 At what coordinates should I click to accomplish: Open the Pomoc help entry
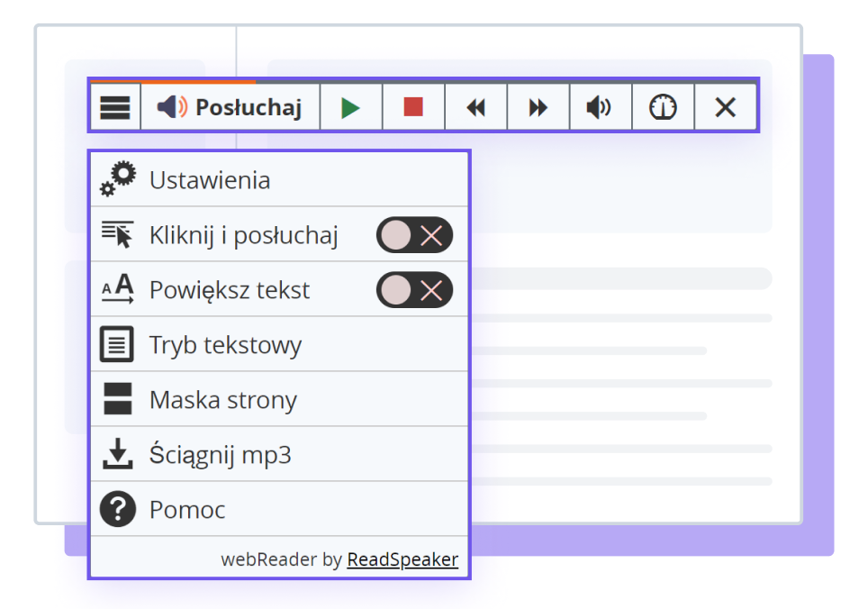(187, 510)
